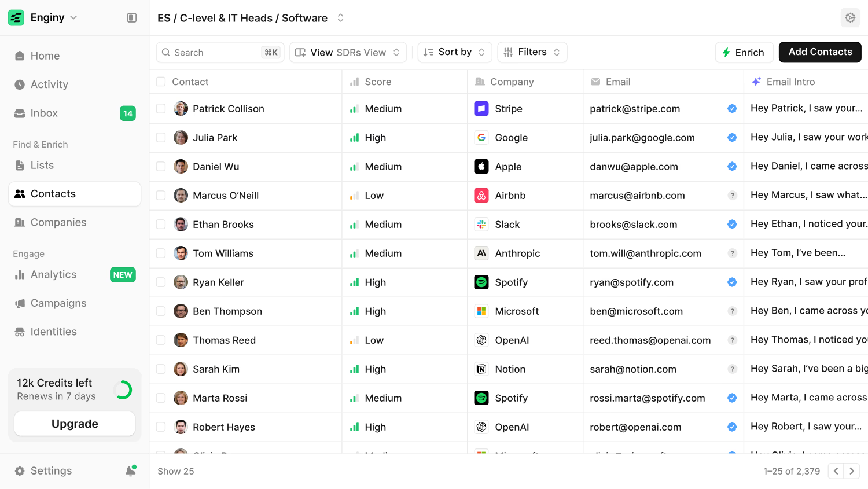Click the sparkle icon in Email Intro header
Image resolution: width=868 pixels, height=489 pixels.
coord(756,82)
